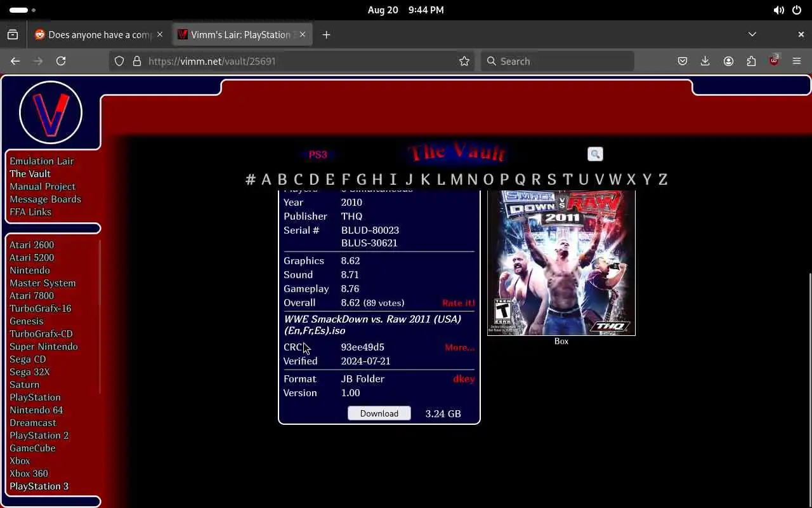The image size is (812, 508).
Task: Browse games starting with letter S
Action: pyautogui.click(x=551, y=180)
